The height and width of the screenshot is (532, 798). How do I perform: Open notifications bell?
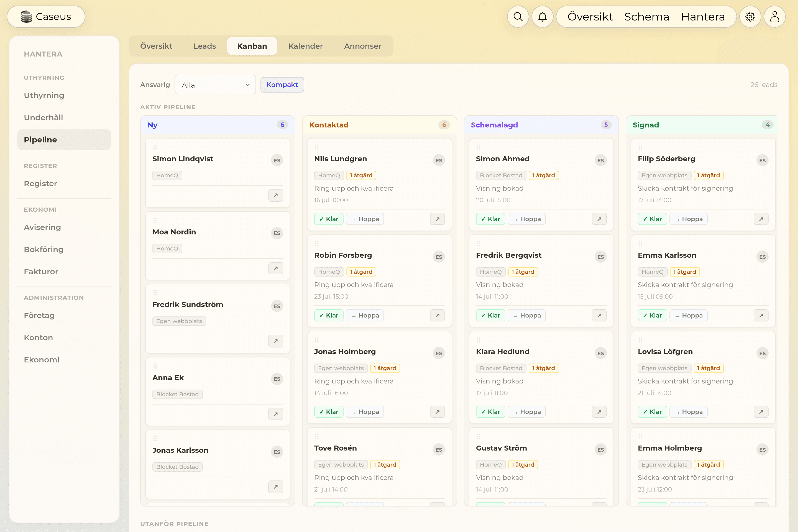(x=542, y=16)
